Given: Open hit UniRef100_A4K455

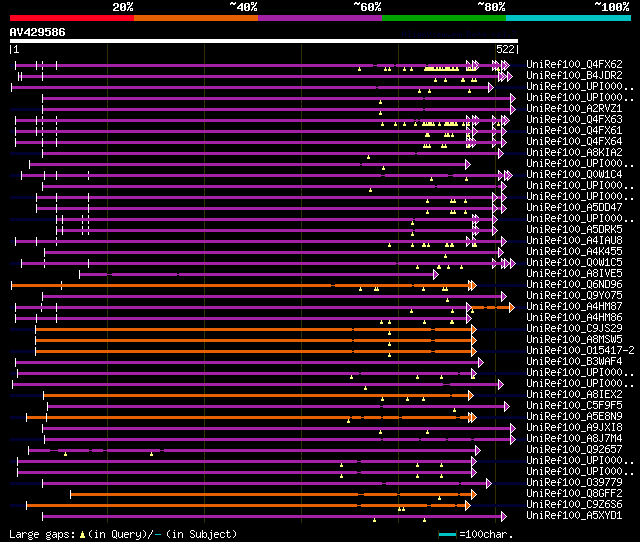Looking at the screenshot, I should [574, 252].
